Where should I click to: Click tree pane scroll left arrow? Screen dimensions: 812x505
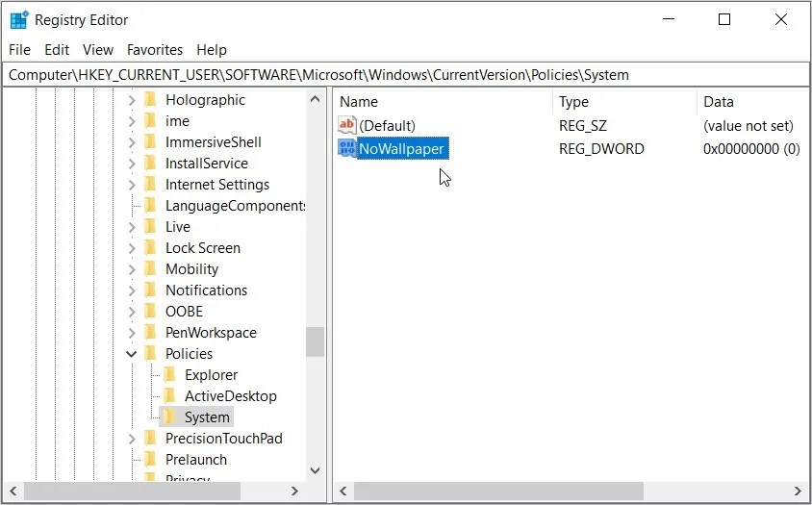[x=13, y=491]
